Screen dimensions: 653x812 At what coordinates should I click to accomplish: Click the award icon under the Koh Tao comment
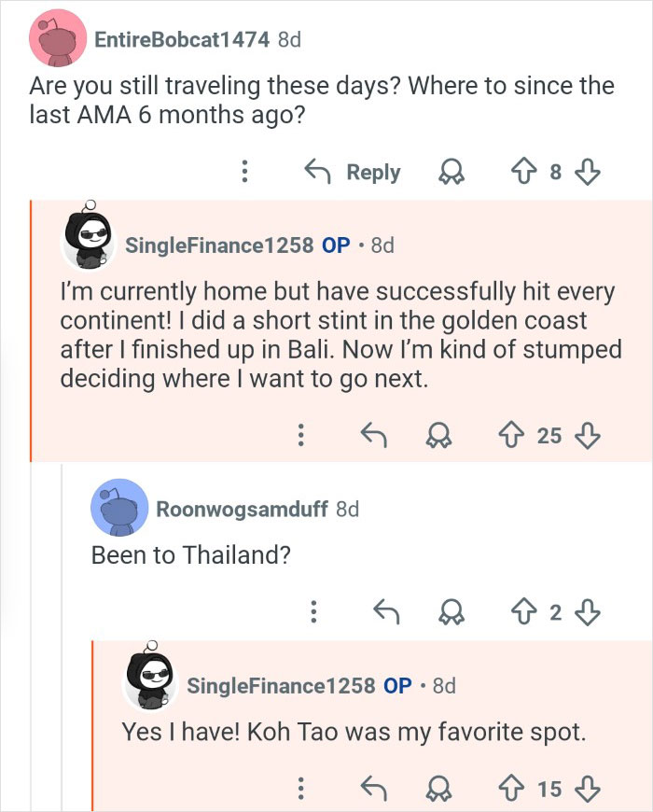(437, 787)
